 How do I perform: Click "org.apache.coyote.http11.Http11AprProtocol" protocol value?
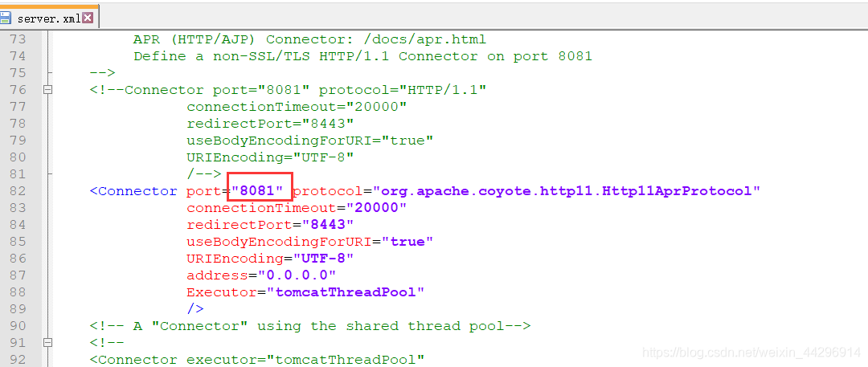(567, 191)
